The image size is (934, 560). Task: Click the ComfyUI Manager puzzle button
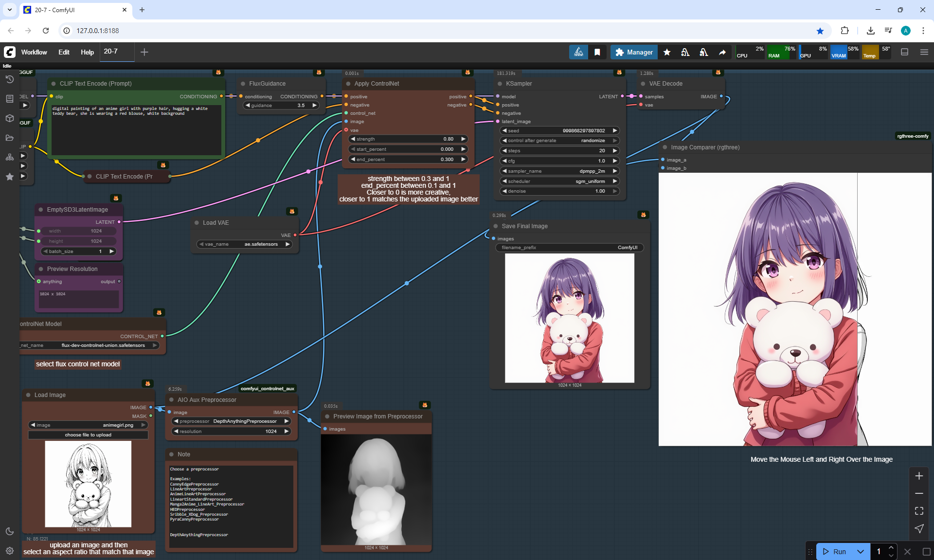pyautogui.click(x=634, y=52)
